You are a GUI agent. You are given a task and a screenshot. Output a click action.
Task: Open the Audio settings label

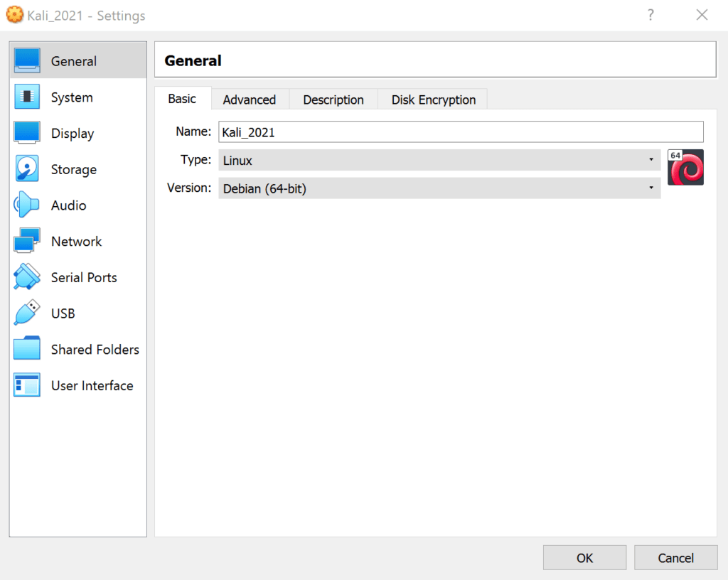click(69, 205)
